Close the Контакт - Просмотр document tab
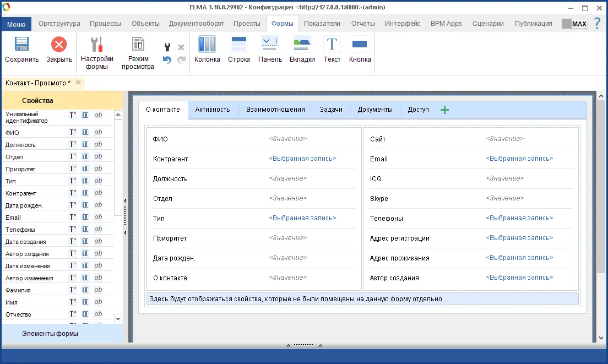The image size is (608, 364). pyautogui.click(x=78, y=83)
